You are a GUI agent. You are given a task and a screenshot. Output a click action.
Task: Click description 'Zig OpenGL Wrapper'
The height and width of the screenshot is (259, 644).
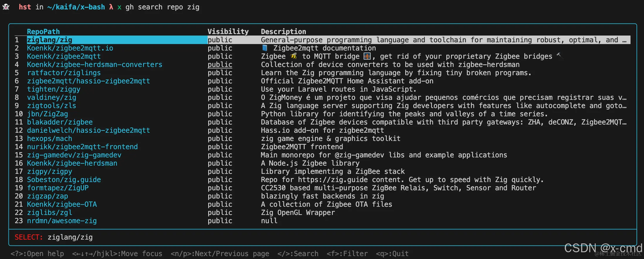click(x=298, y=213)
